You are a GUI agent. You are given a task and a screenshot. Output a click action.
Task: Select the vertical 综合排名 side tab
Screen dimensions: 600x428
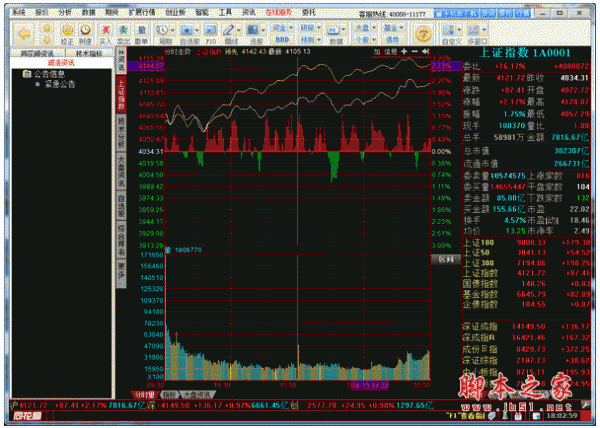pos(121,240)
